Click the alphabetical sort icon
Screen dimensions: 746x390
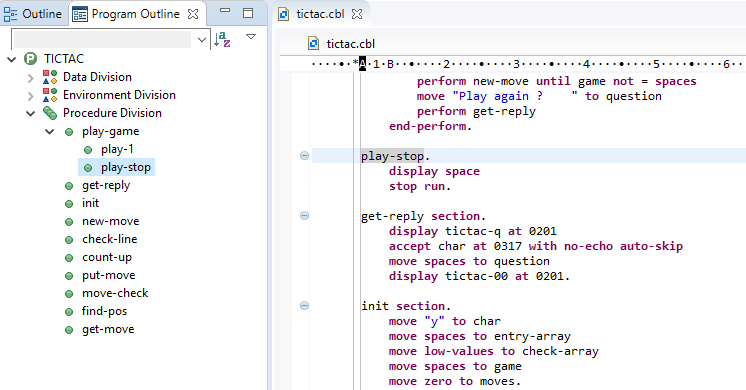(222, 39)
